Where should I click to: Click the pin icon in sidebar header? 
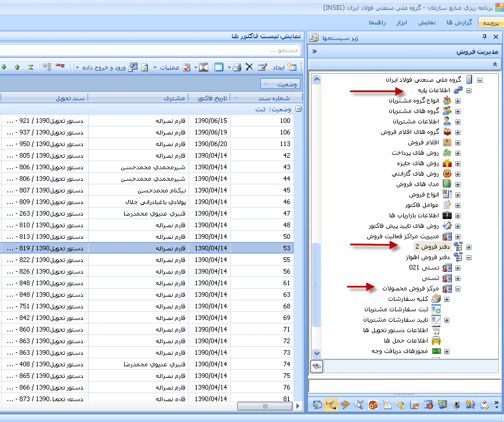point(485,37)
